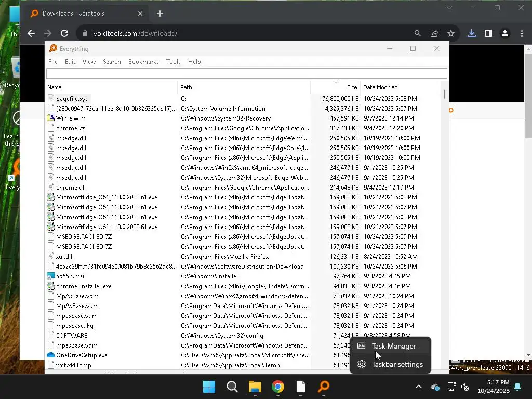The width and height of the screenshot is (532, 399).
Task: Open the Bookmarks menu in Everything
Action: tap(143, 62)
